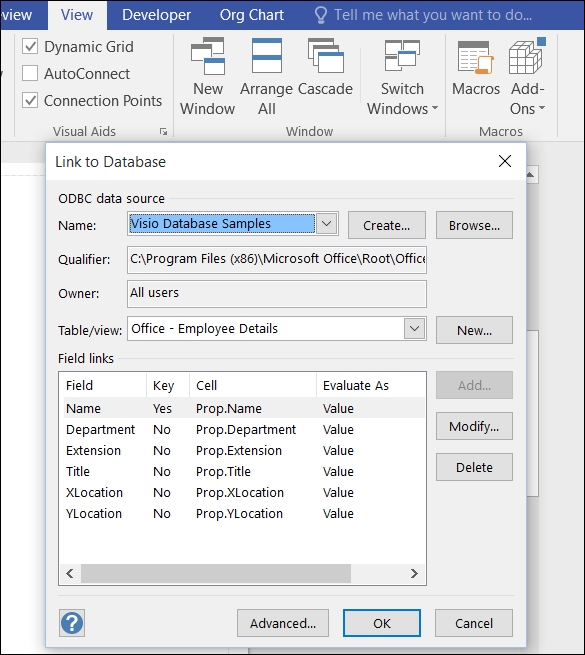585x655 pixels.
Task: Click the Arrange All icon
Action: tap(267, 56)
